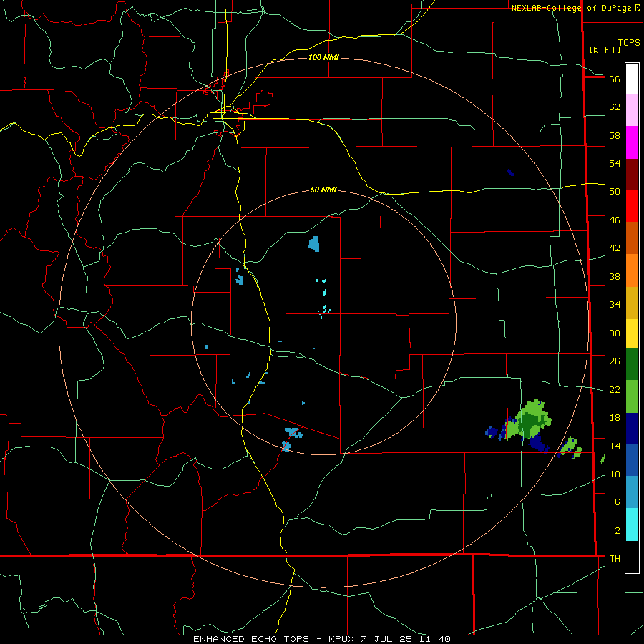Click the black TH segment of the scale

[632, 557]
